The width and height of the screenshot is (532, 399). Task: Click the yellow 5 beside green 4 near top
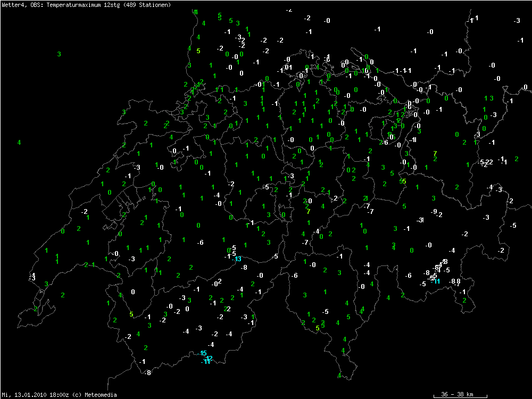point(198,51)
